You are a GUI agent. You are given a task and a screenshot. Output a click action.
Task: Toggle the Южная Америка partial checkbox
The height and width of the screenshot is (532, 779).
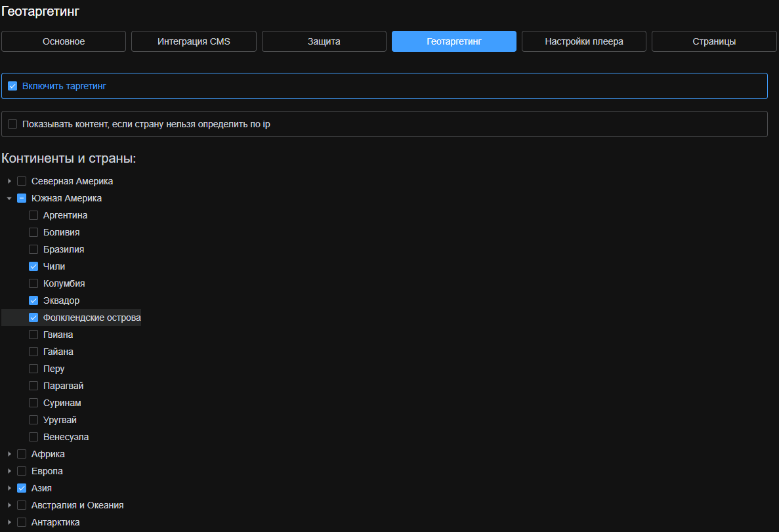(22, 198)
